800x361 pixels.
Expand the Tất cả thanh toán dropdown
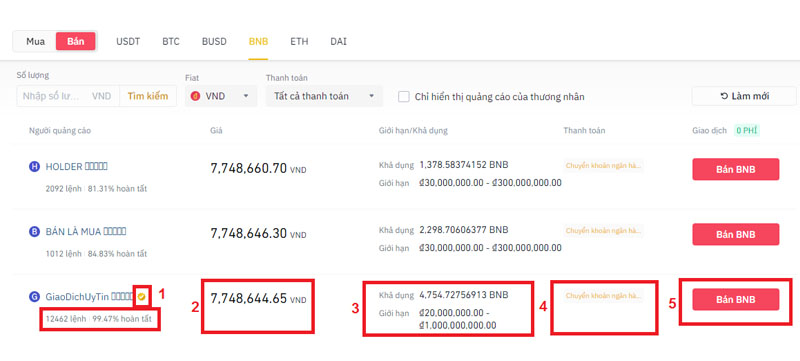coord(324,96)
